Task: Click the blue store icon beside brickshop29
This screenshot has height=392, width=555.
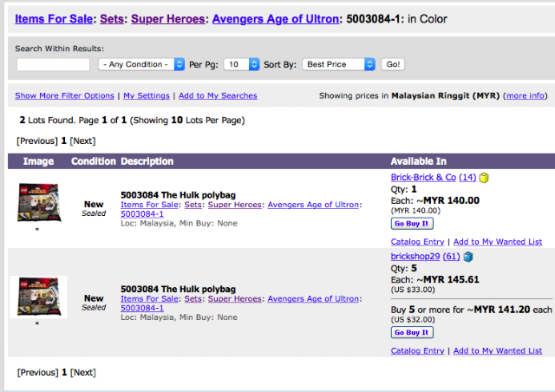Action: point(468,257)
